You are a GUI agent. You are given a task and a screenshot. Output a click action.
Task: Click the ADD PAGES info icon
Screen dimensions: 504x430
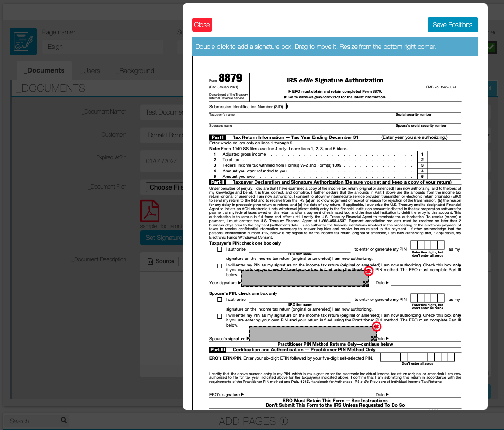tap(284, 421)
